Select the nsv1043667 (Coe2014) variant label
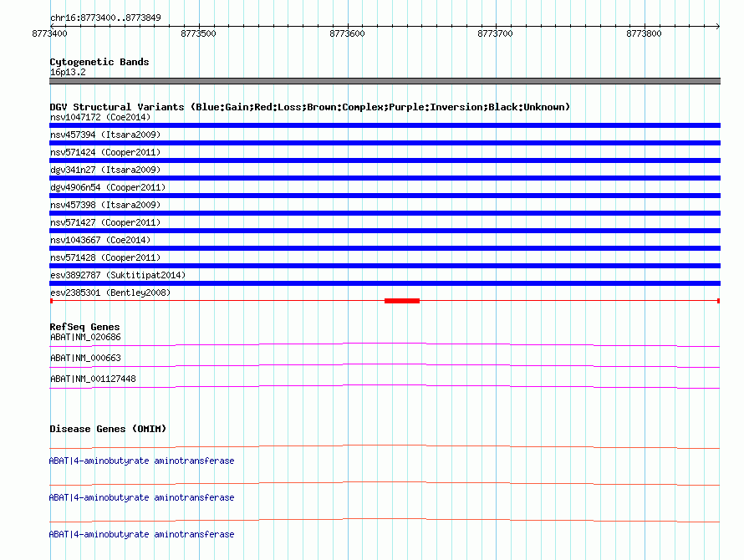The image size is (744, 560). pyautogui.click(x=100, y=240)
